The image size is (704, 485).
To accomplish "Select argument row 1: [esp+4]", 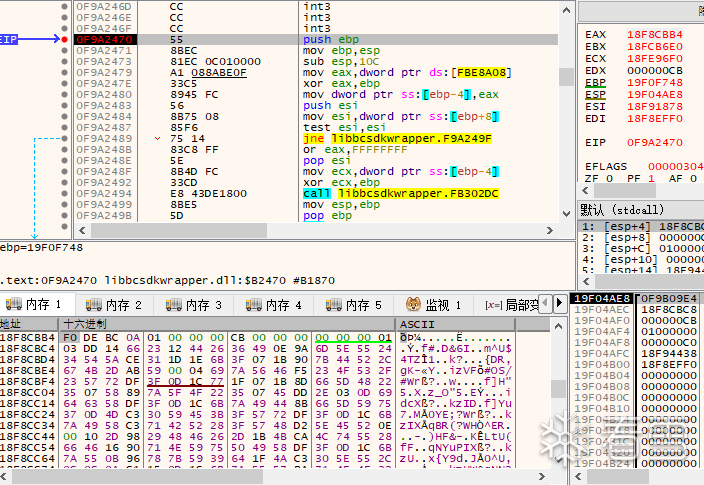I will 641,226.
